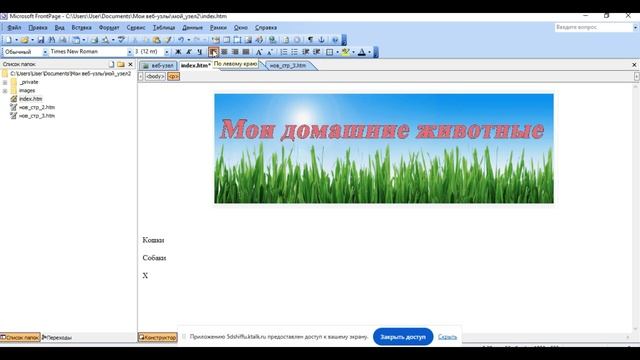Apply the font color A swatch
The image size is (640, 360).
pyautogui.click(x=362, y=52)
